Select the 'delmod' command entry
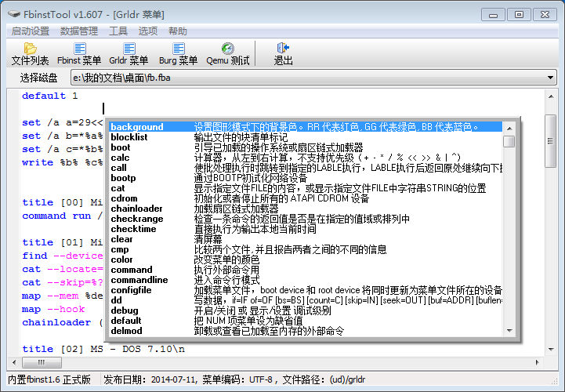Image resolution: width=565 pixels, height=392 pixels. coord(306,331)
